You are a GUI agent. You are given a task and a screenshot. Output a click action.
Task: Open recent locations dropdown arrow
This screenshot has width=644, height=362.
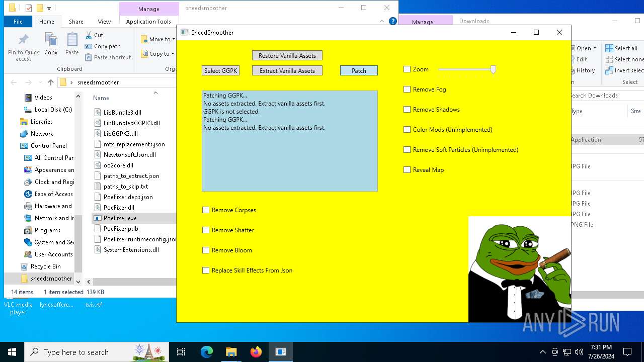(40, 82)
